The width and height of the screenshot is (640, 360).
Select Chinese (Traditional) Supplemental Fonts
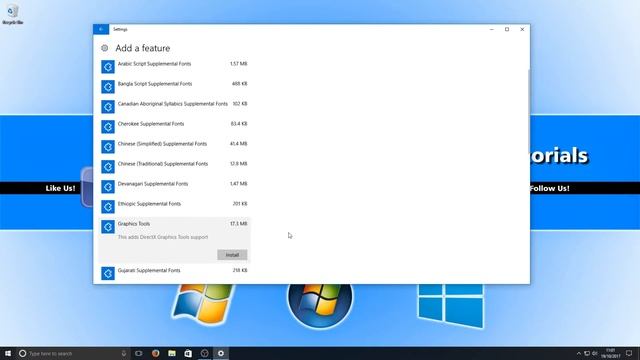163,164
